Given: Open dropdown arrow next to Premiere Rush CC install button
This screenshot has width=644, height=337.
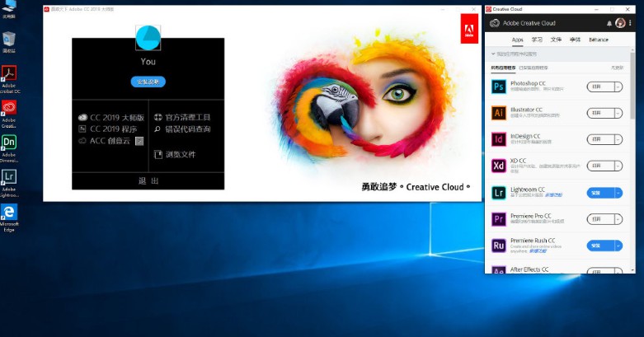Looking at the screenshot, I should (x=618, y=246).
